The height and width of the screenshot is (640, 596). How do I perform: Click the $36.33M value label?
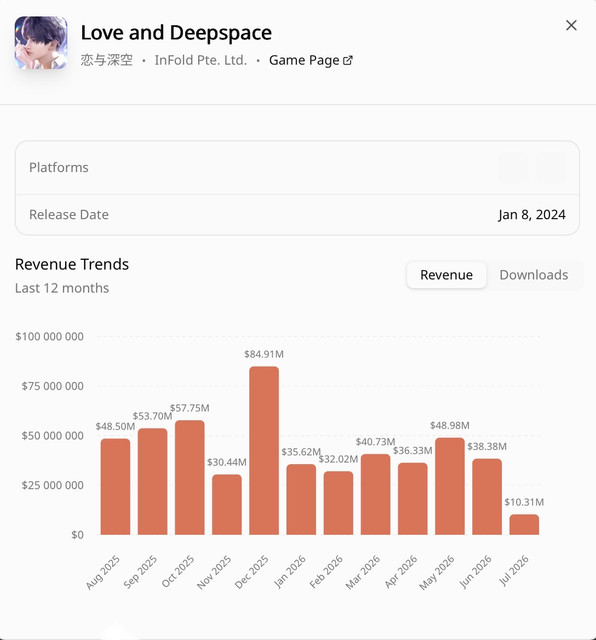[x=413, y=451]
